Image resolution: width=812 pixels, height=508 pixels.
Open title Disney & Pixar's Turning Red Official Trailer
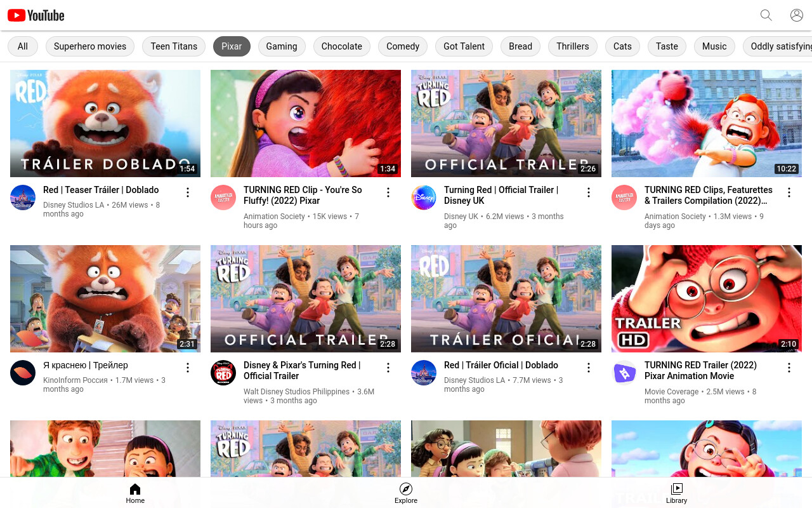click(x=302, y=370)
